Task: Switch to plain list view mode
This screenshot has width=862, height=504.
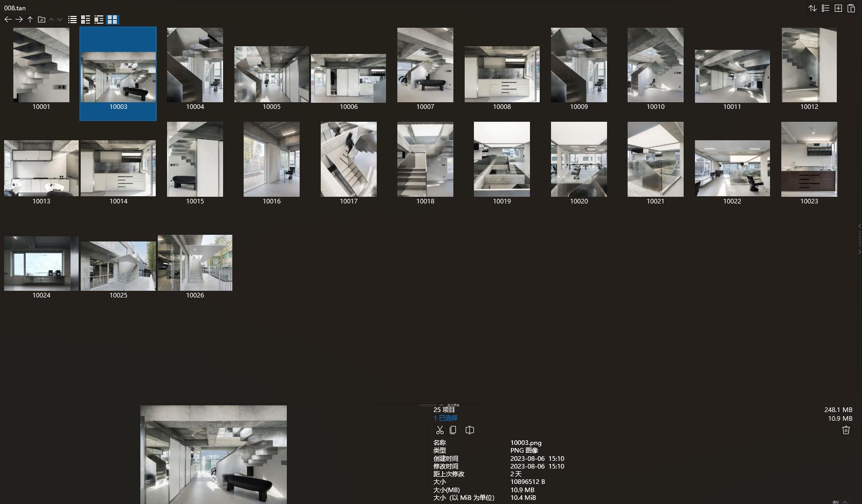Action: 72,20
